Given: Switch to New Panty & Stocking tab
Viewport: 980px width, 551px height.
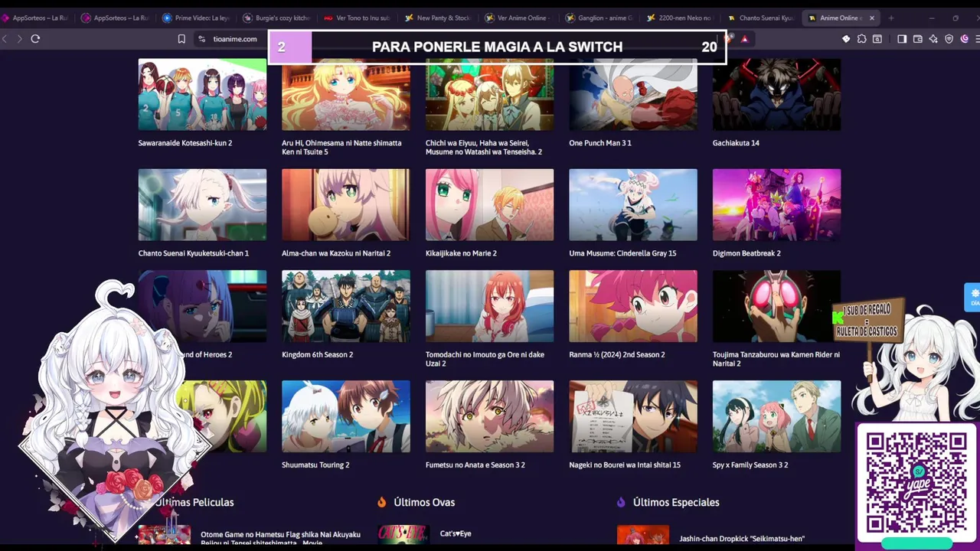Looking at the screenshot, I should point(437,18).
